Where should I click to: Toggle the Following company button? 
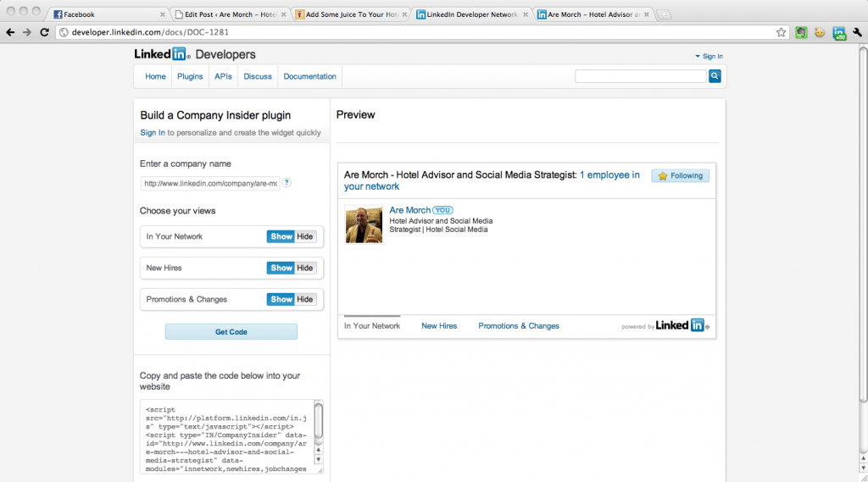680,175
